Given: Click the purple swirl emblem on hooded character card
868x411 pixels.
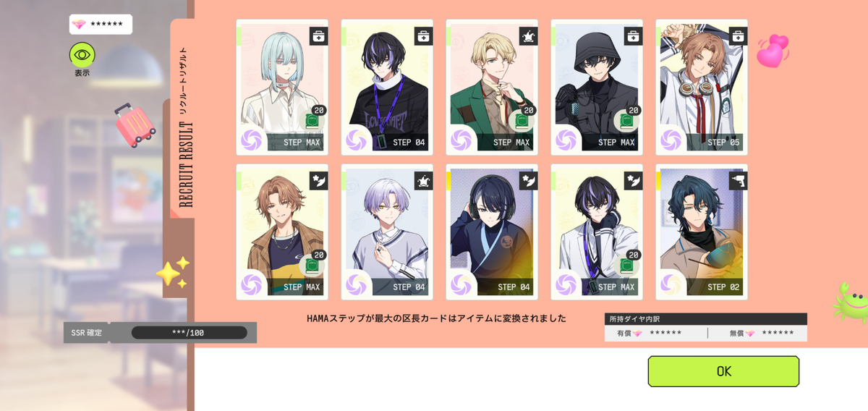Looking at the screenshot, I should click(566, 140).
